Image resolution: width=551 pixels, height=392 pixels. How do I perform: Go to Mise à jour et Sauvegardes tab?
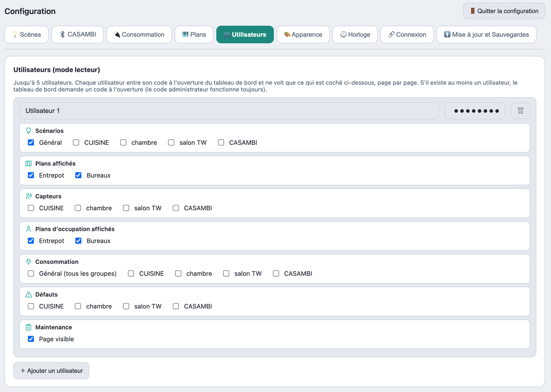(486, 35)
